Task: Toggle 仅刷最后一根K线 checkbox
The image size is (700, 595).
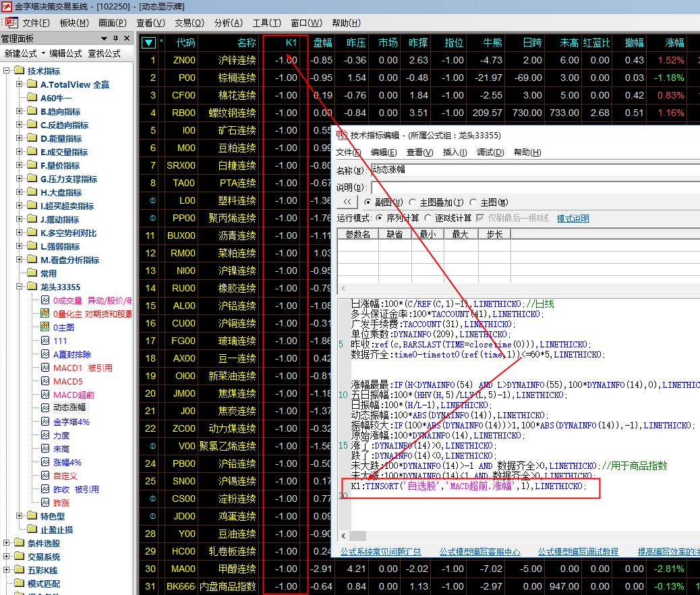Action: tap(480, 218)
